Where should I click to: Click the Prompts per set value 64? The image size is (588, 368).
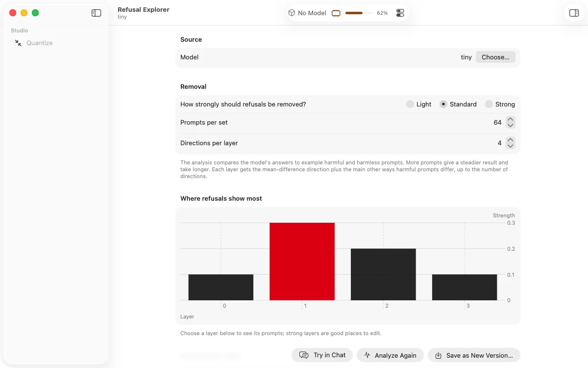498,123
